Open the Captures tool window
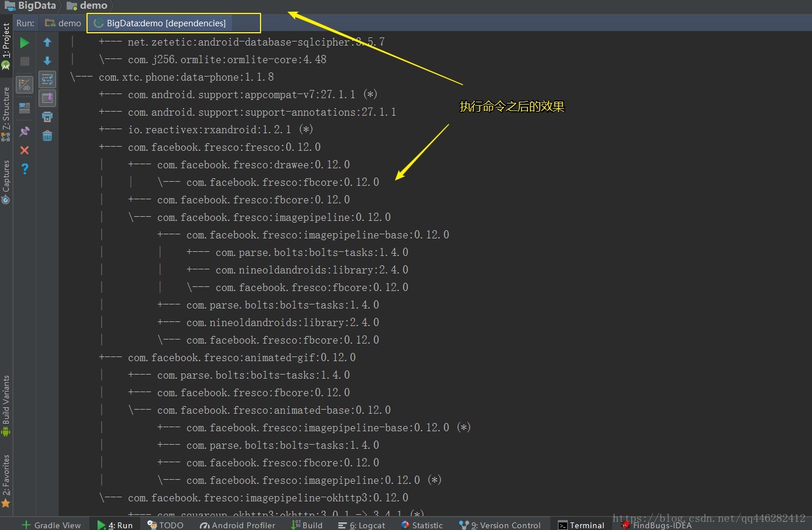Viewport: 812px width, 530px height. point(6,182)
